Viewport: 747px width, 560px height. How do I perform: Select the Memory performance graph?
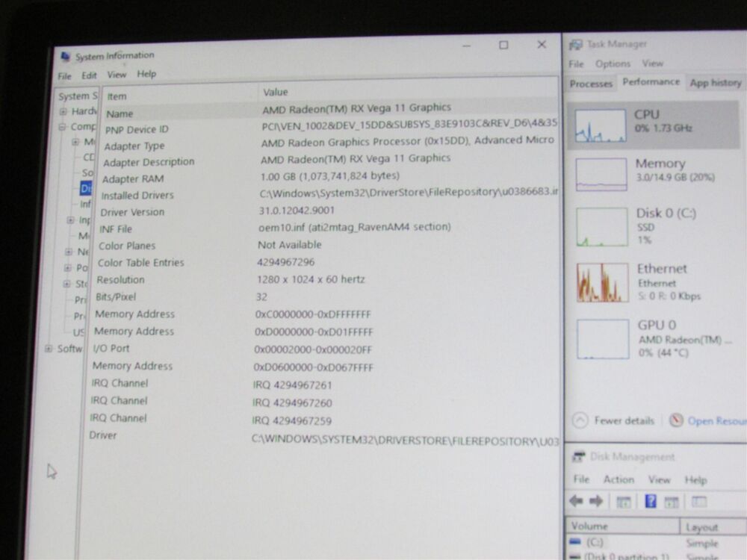coord(601,174)
